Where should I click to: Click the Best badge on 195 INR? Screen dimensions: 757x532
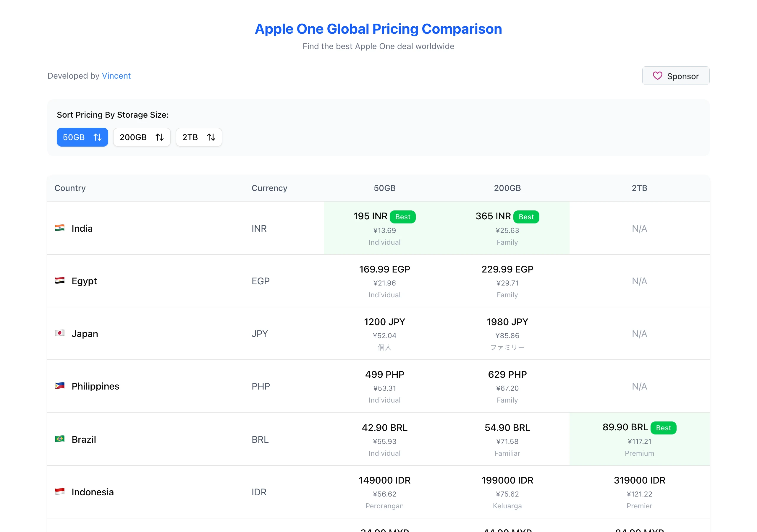pyautogui.click(x=402, y=217)
